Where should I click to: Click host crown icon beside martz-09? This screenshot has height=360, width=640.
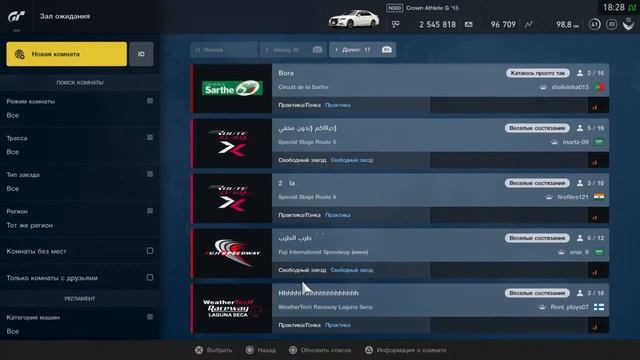pyautogui.click(x=554, y=142)
